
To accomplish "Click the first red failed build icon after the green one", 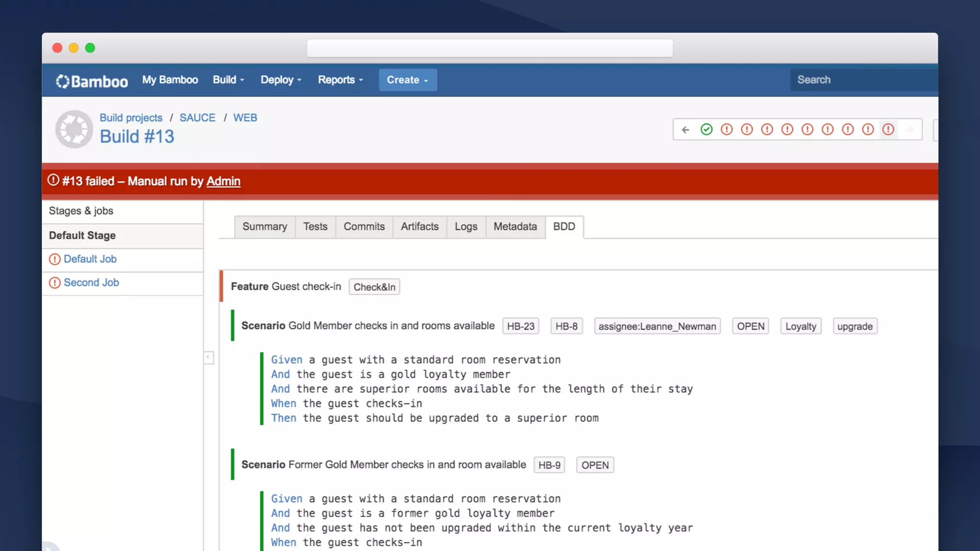I will coord(726,130).
